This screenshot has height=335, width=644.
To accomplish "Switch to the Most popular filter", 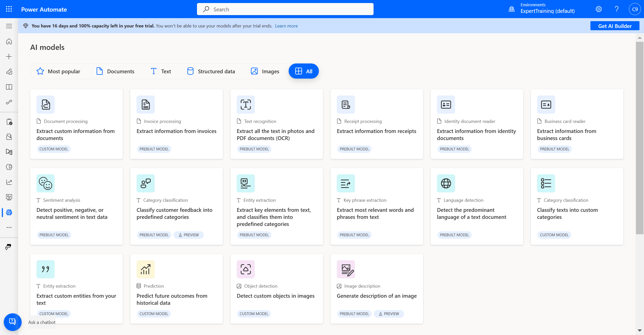I will (x=58, y=71).
